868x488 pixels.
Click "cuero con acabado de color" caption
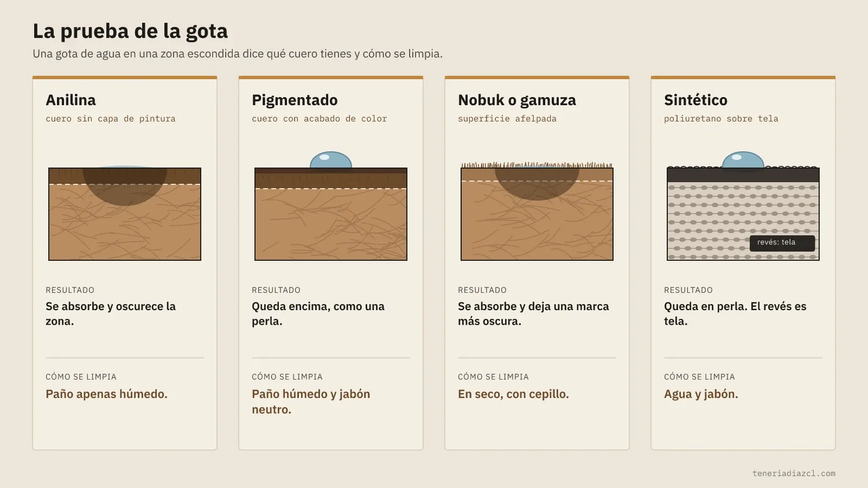coord(320,119)
